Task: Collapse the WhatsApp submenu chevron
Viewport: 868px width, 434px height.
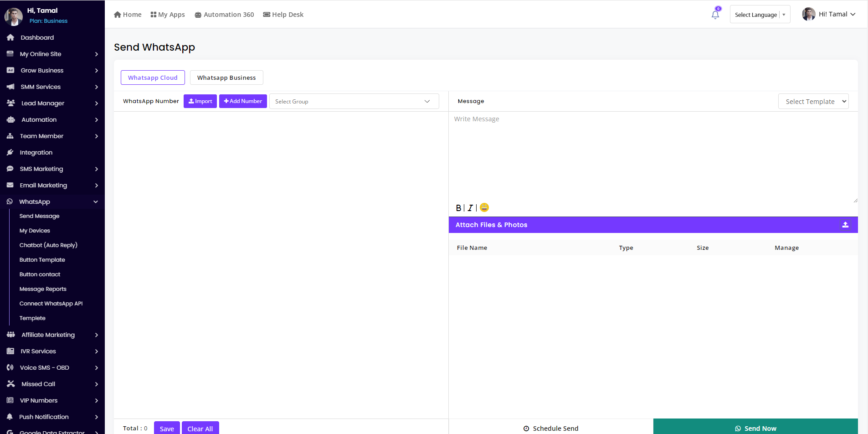Action: point(96,201)
